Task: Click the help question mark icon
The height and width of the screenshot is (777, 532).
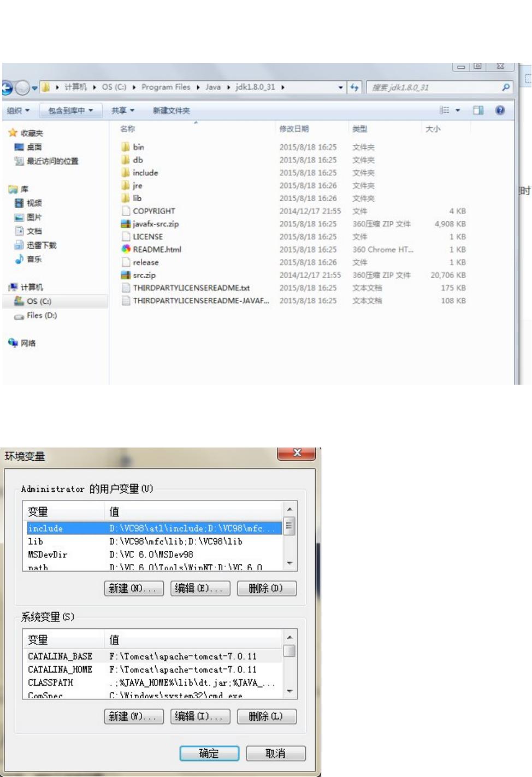Action: (500, 110)
